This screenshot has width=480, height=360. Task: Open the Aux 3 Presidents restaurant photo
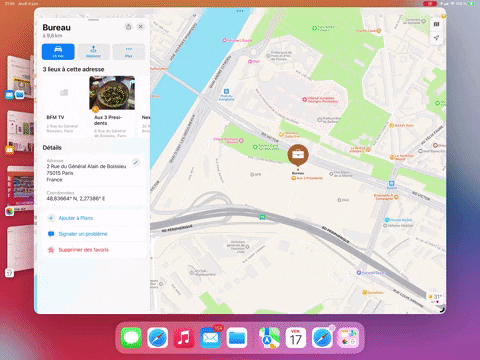[112, 93]
